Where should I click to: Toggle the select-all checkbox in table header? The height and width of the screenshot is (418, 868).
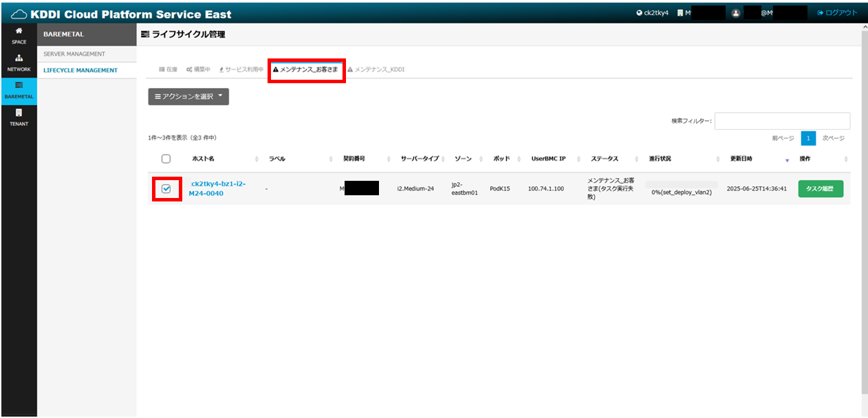(166, 159)
